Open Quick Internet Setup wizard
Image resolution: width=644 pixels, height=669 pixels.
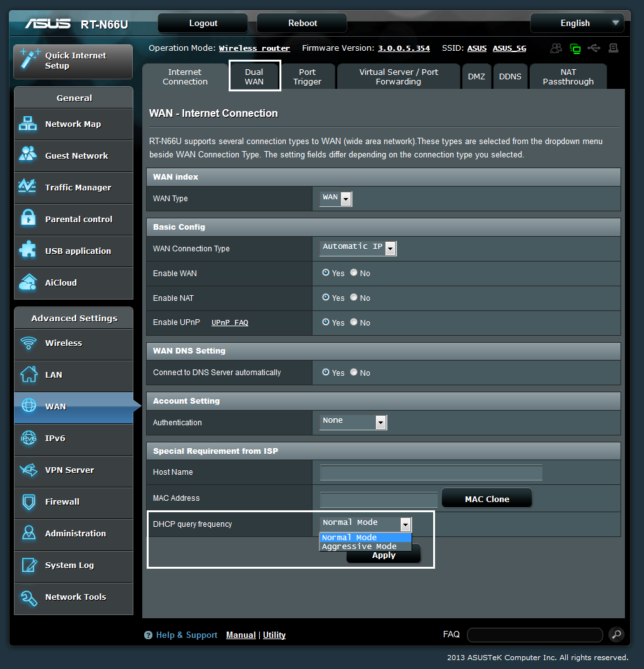(72, 61)
